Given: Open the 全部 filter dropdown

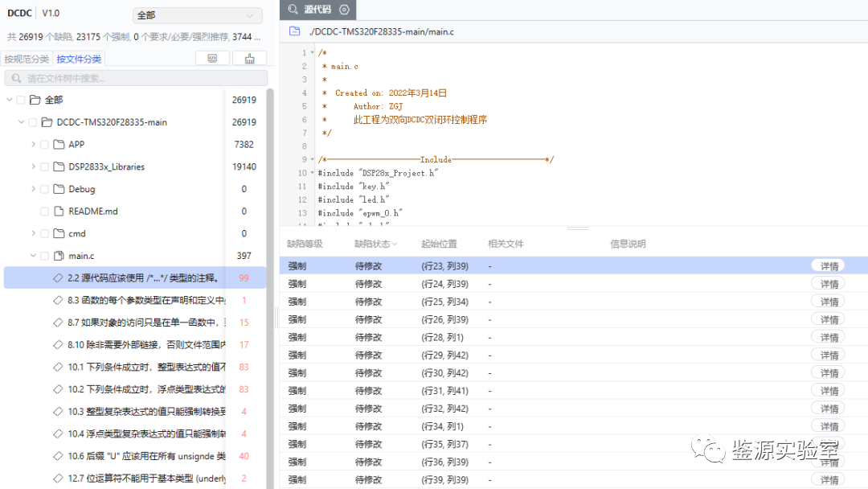Looking at the screenshot, I should [x=197, y=15].
